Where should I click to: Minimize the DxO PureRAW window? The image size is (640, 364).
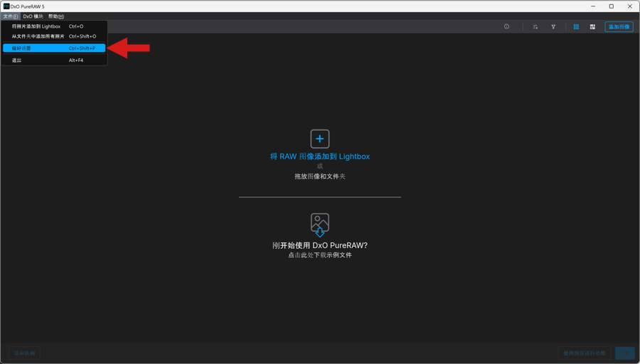click(593, 6)
